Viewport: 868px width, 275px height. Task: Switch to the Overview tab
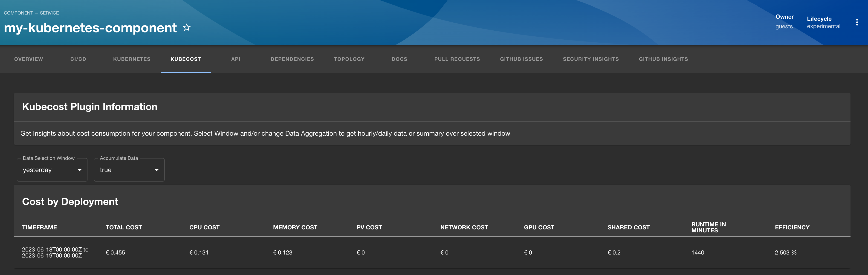(29, 59)
